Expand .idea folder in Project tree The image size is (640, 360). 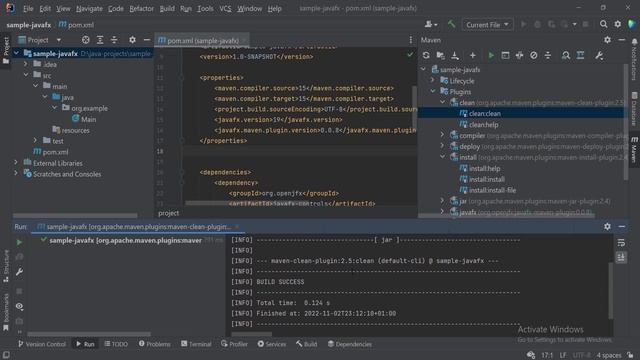pos(26,64)
